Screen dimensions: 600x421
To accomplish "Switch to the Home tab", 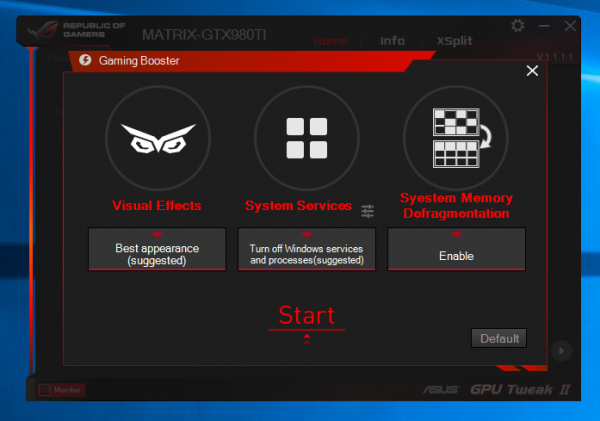I will coord(331,41).
